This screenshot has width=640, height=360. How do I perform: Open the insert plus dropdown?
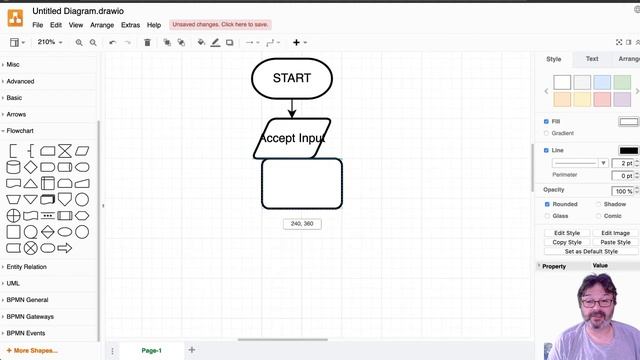tap(299, 42)
